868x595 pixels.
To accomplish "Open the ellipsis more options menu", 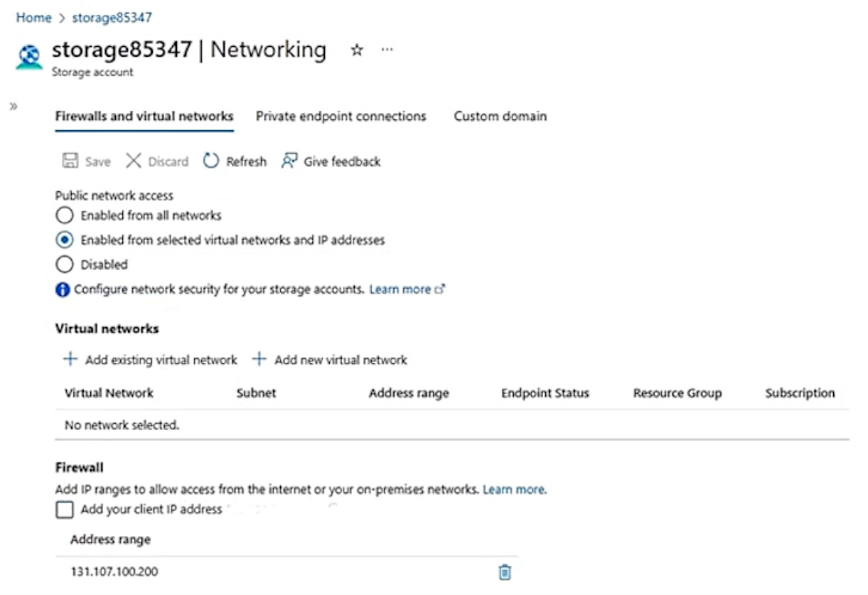I will [x=387, y=50].
